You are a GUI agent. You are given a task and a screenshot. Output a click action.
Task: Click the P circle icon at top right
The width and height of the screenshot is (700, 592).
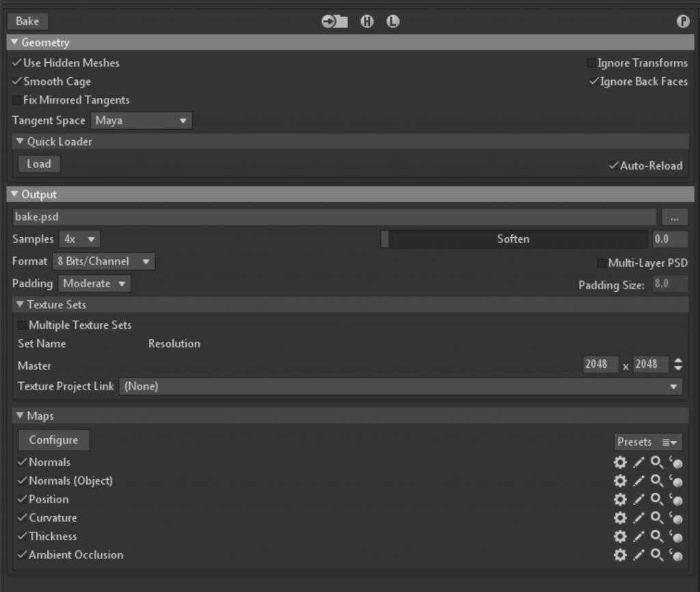[683, 21]
